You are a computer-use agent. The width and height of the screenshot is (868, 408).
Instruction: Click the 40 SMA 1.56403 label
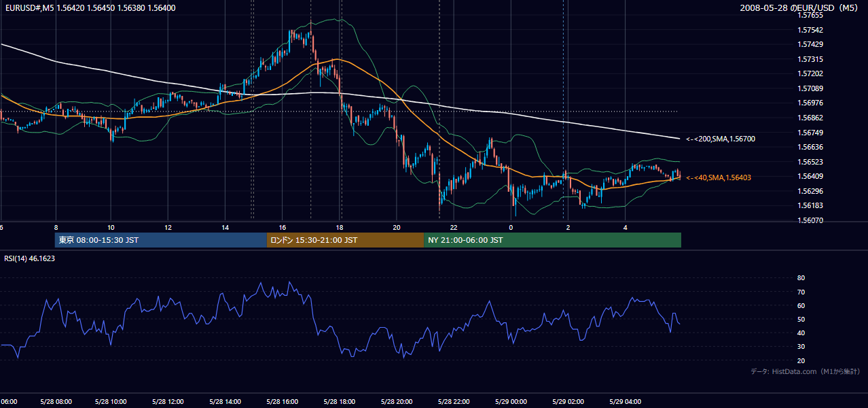(719, 177)
